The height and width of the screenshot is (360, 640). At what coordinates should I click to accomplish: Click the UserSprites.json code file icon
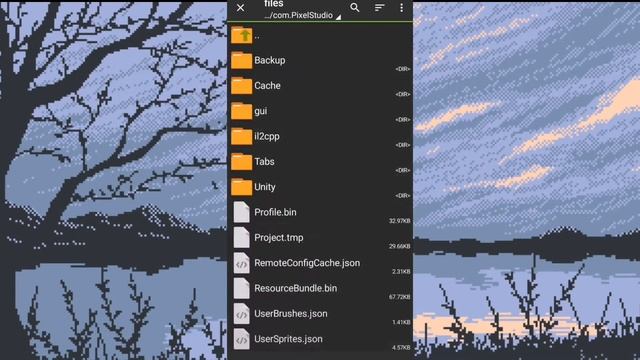coord(241,339)
